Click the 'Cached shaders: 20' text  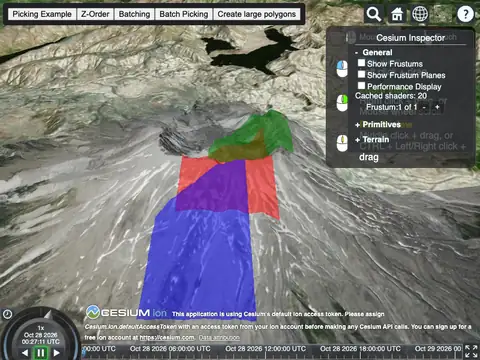tap(391, 96)
